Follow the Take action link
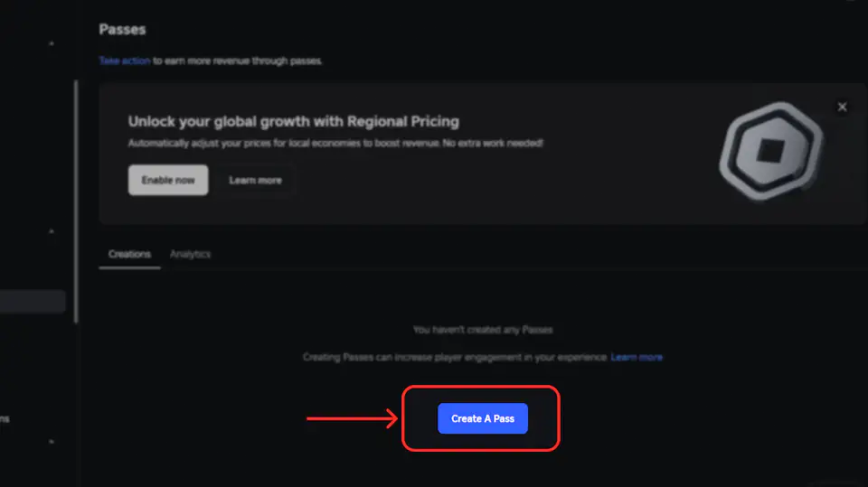 pyautogui.click(x=124, y=61)
